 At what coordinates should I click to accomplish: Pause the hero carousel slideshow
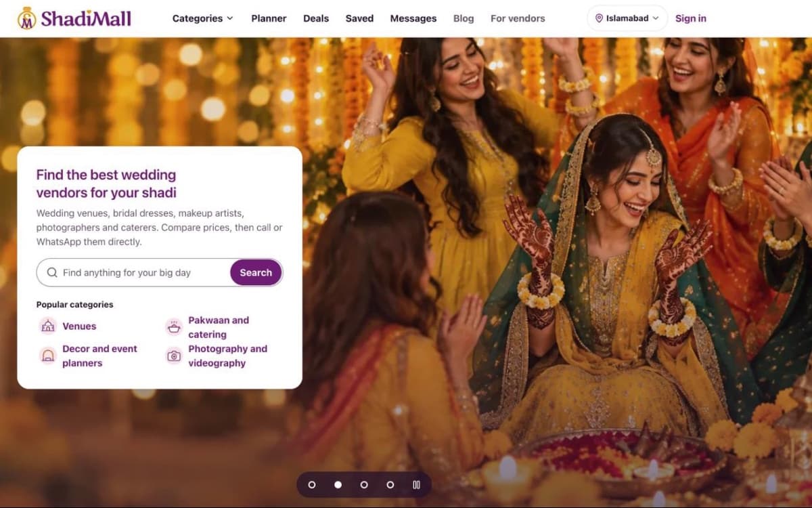(x=416, y=485)
